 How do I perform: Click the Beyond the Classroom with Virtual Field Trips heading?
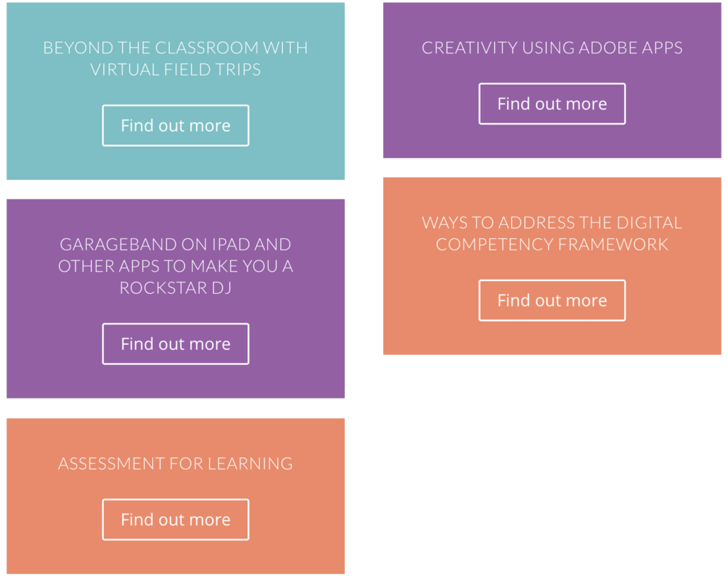pyautogui.click(x=176, y=58)
